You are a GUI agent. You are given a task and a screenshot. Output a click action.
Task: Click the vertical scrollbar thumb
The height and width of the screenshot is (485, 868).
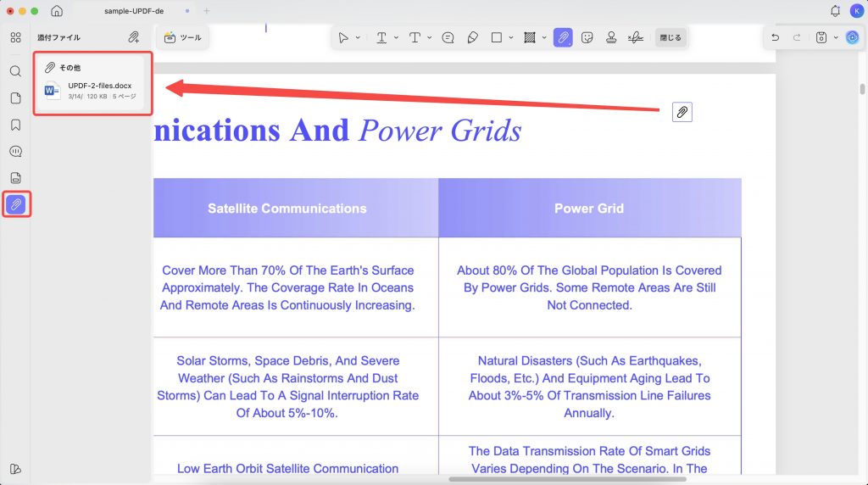pyautogui.click(x=862, y=88)
